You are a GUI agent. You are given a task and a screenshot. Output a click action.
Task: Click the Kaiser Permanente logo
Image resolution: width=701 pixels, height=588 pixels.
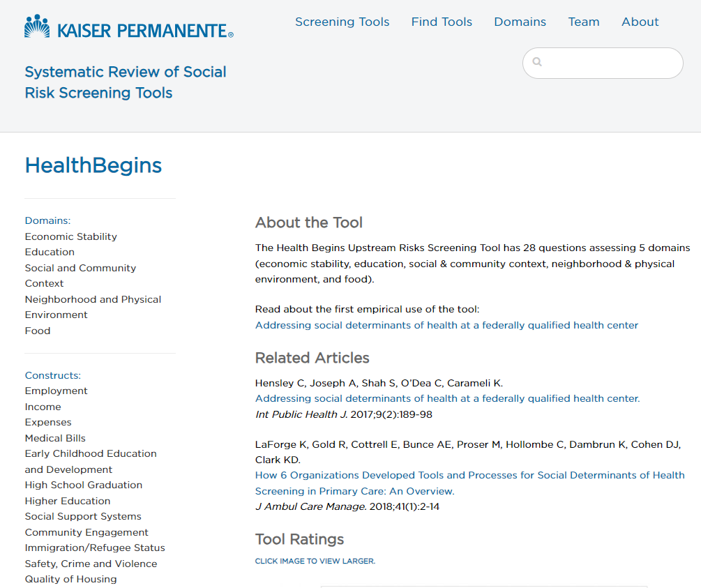[x=129, y=27]
